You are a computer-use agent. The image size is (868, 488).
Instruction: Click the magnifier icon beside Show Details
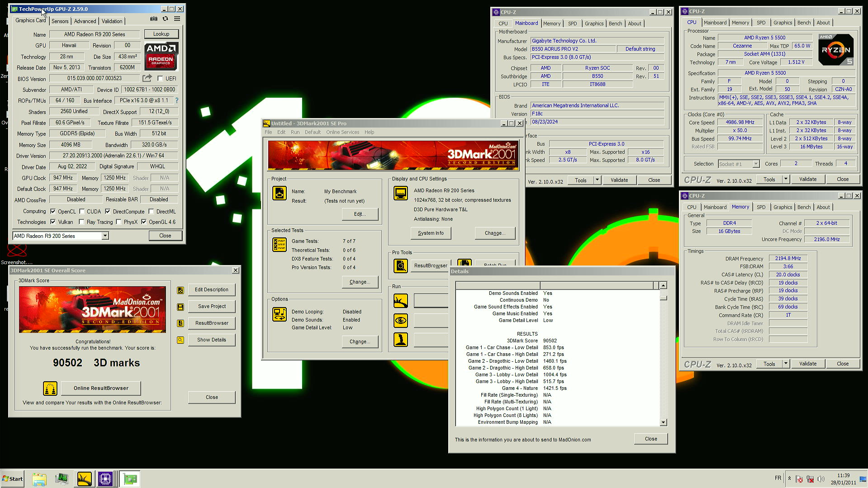click(180, 340)
